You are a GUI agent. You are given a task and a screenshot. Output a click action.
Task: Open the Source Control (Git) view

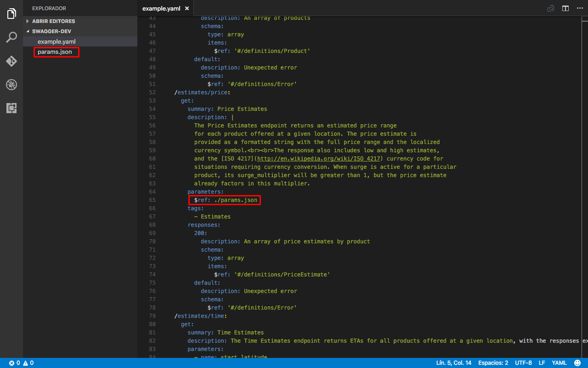pos(11,61)
